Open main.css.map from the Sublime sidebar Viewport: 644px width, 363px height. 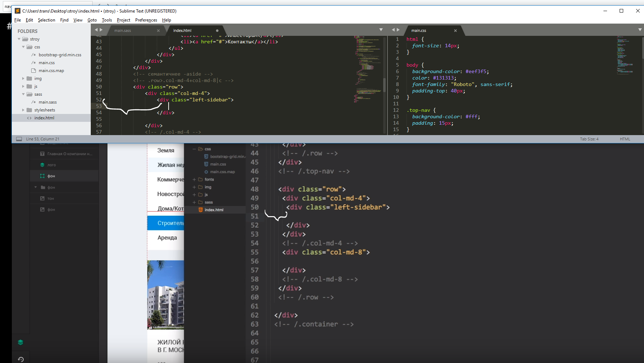coord(51,71)
